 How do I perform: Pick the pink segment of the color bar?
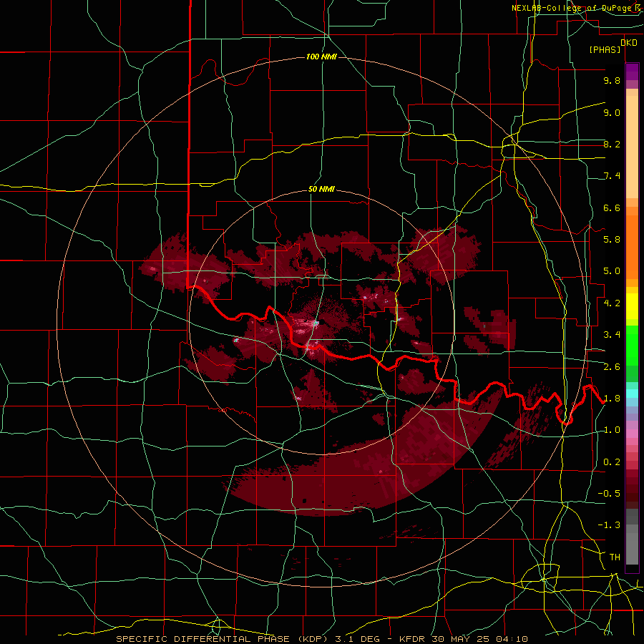click(632, 434)
